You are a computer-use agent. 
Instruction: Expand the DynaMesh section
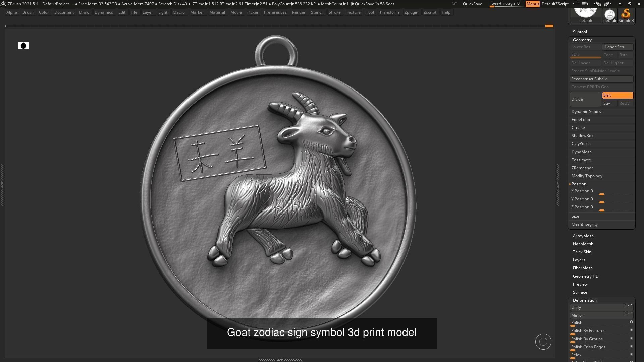pyautogui.click(x=581, y=152)
